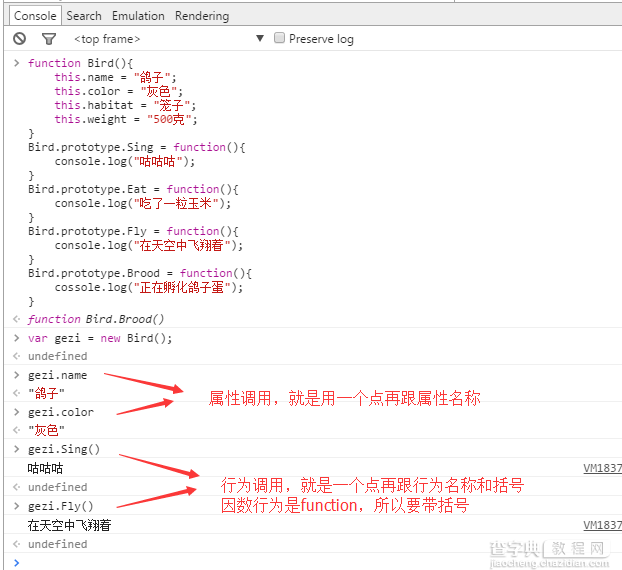Click the 'this.color = "灰色";' code line

click(x=119, y=91)
